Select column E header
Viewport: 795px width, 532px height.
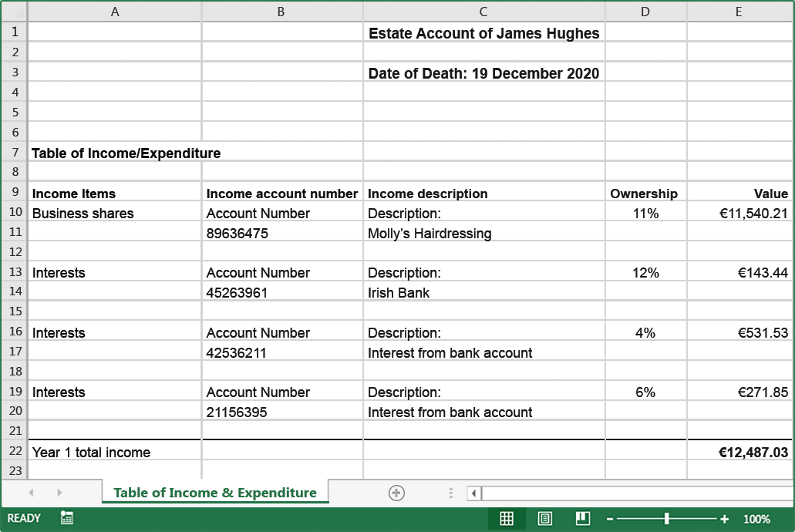pyautogui.click(x=739, y=12)
